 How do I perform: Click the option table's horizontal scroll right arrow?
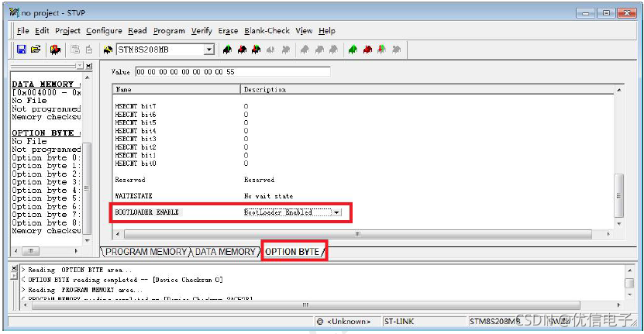(x=608, y=234)
